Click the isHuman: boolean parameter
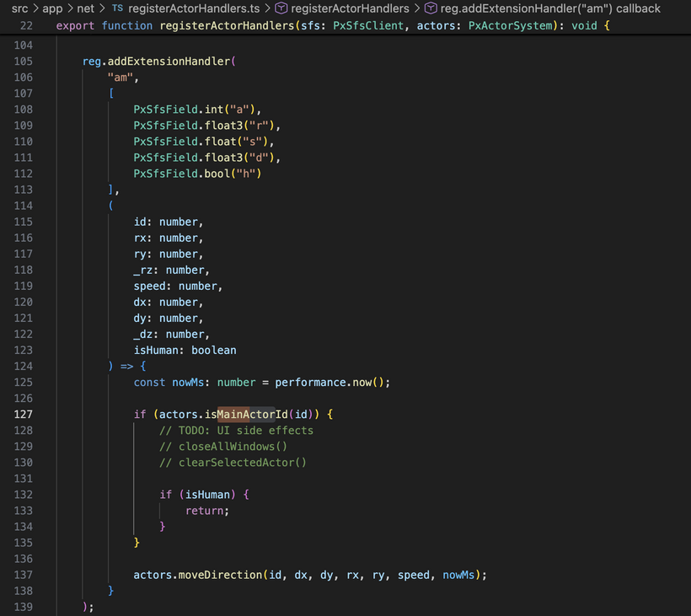 click(x=185, y=351)
